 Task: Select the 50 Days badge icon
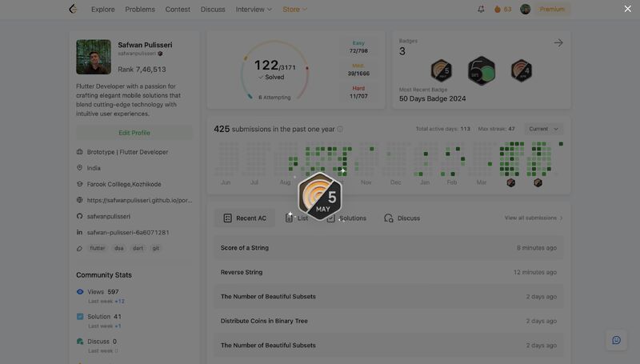482,70
